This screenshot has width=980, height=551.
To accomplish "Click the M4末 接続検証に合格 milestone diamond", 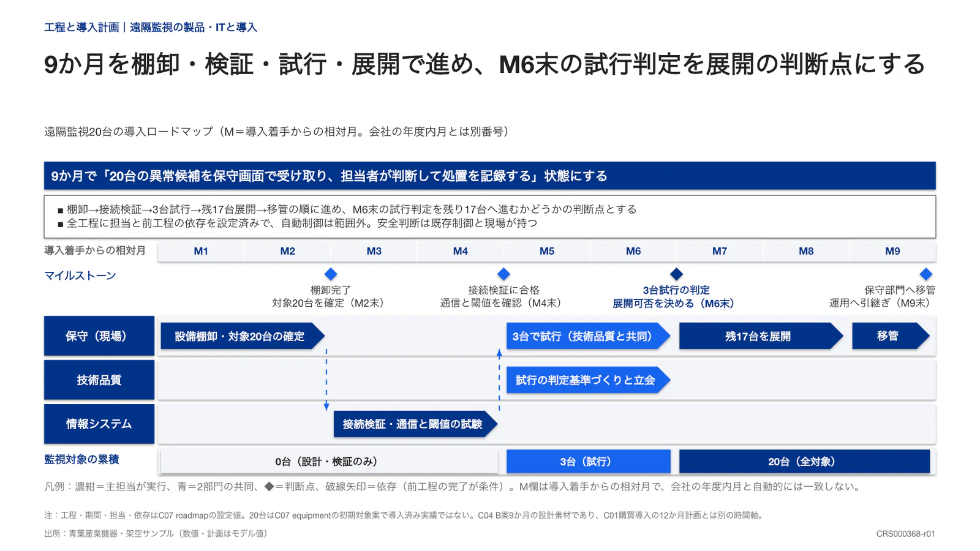I will click(x=503, y=274).
